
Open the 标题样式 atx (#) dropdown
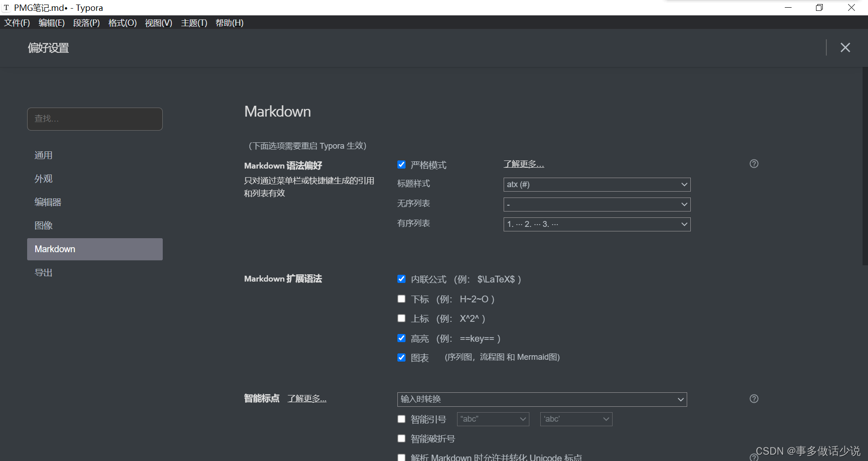[x=597, y=184]
